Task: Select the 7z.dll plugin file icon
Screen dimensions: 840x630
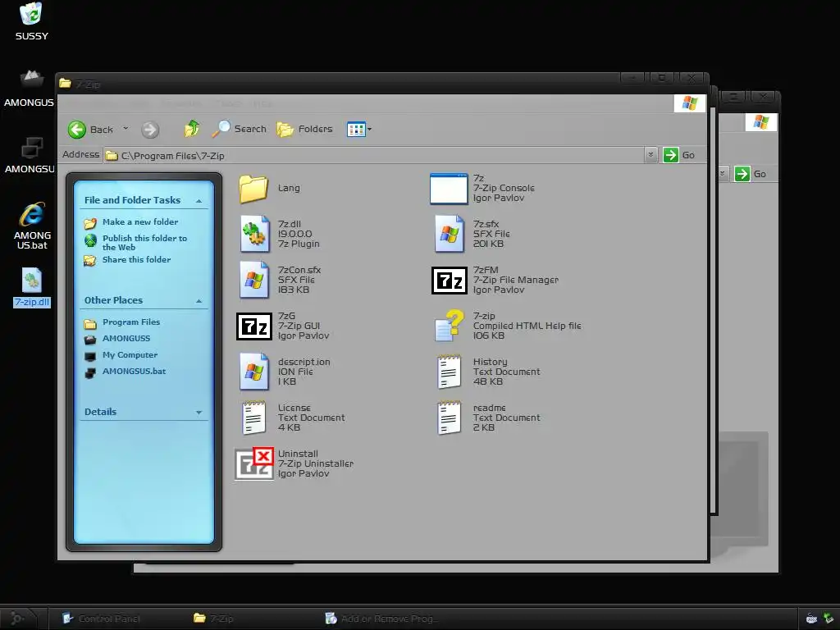Action: point(254,234)
